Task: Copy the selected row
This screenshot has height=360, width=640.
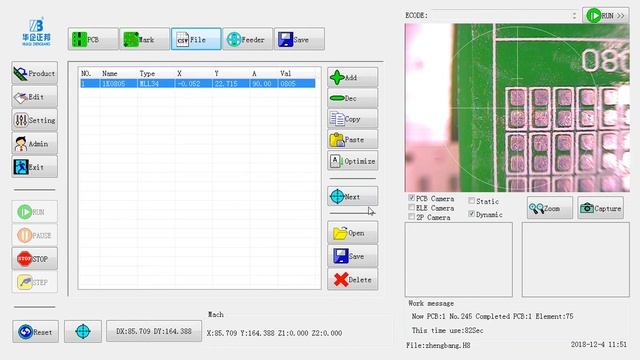Action: pyautogui.click(x=353, y=119)
